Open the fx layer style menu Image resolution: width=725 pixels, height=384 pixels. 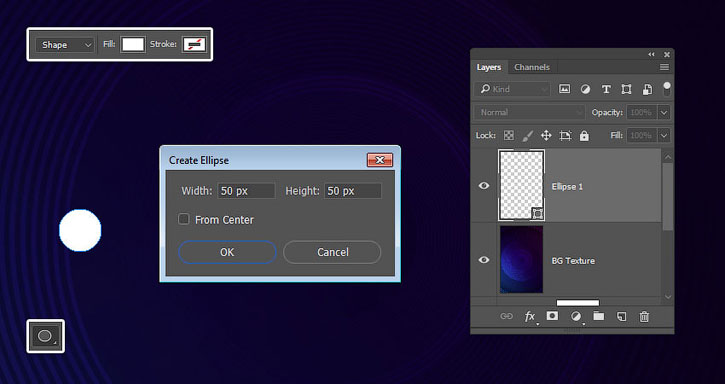pos(530,317)
